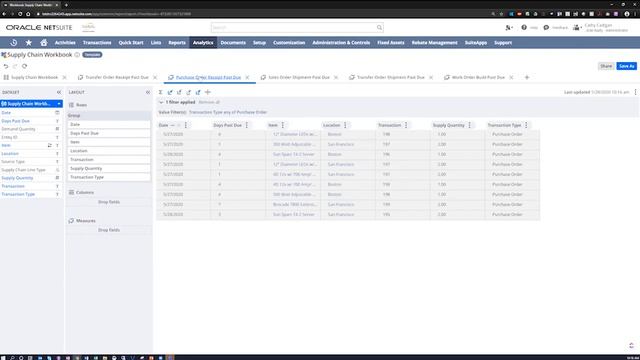The image size is (640, 360).
Task: Select Location in Rows group
Action: point(109,151)
